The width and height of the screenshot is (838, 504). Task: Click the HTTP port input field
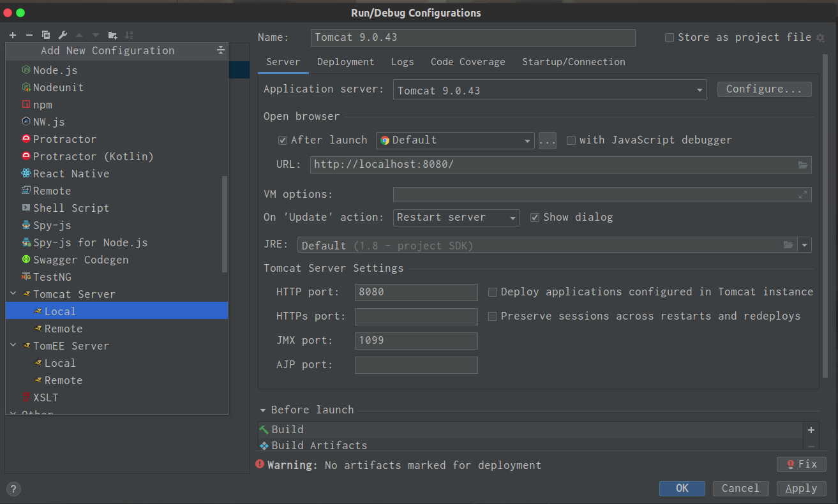coord(416,292)
